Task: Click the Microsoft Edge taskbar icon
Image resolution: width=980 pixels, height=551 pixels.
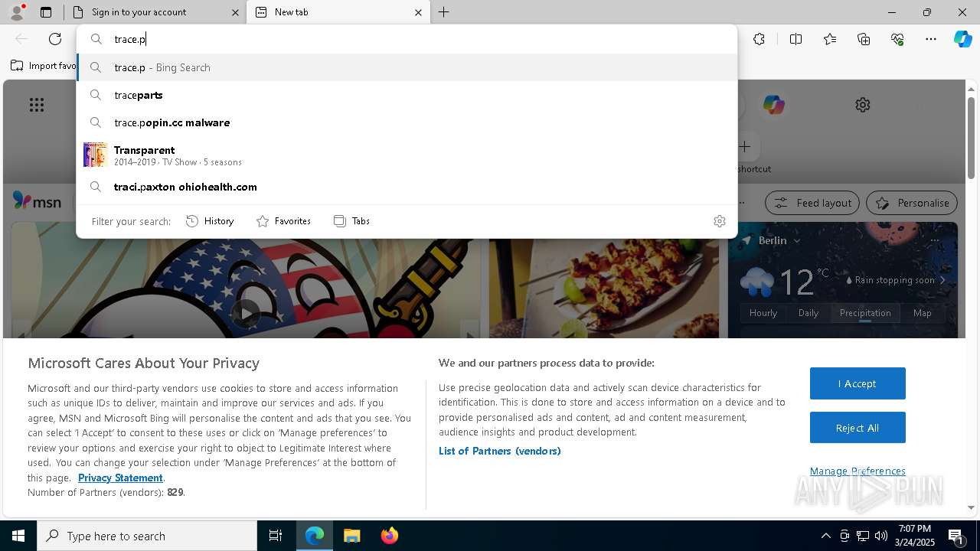Action: 315,536
